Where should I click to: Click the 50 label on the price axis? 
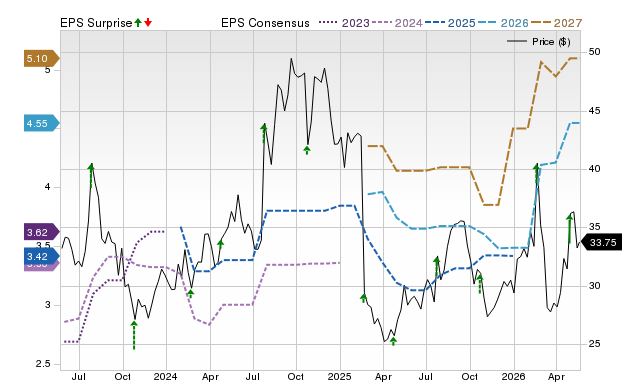click(x=594, y=52)
